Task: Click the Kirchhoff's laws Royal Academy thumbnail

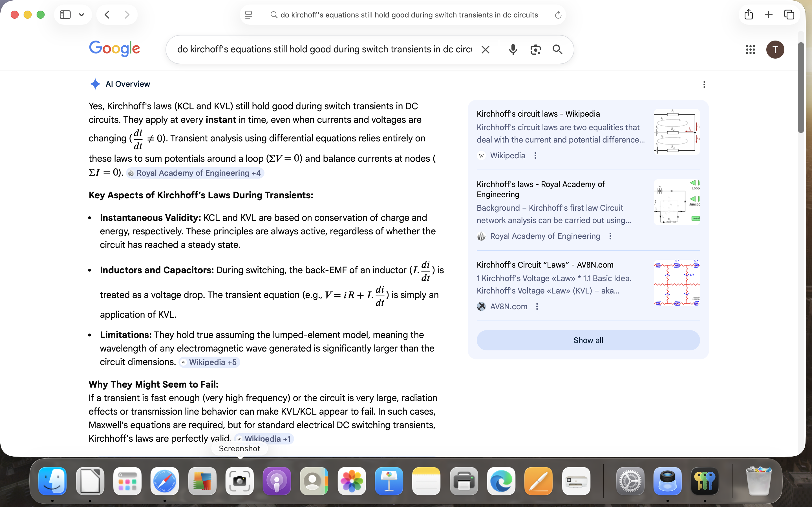Action: pyautogui.click(x=676, y=202)
